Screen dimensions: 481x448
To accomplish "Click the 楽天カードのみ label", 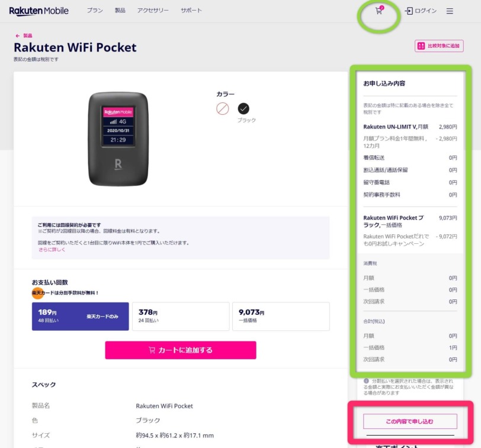I will click(102, 317).
